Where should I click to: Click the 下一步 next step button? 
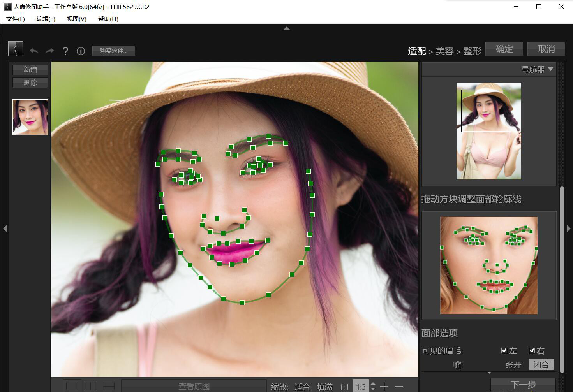click(x=523, y=384)
